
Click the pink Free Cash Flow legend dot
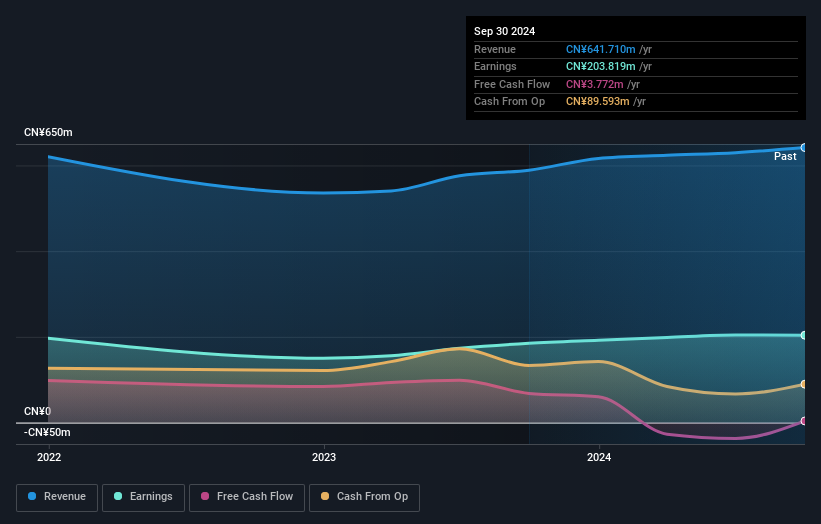click(205, 496)
